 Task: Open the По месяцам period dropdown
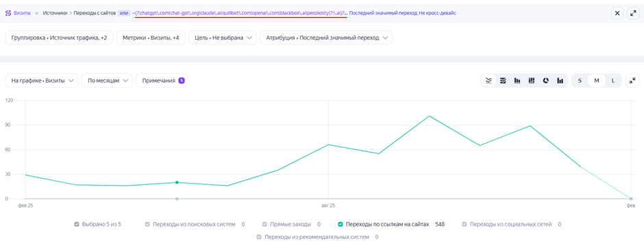click(107, 81)
